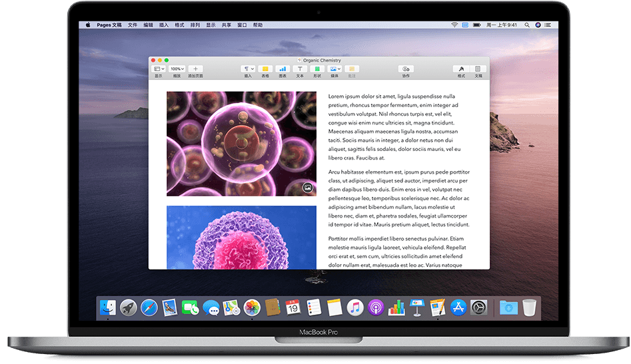Open Music from the Dock

pyautogui.click(x=355, y=308)
